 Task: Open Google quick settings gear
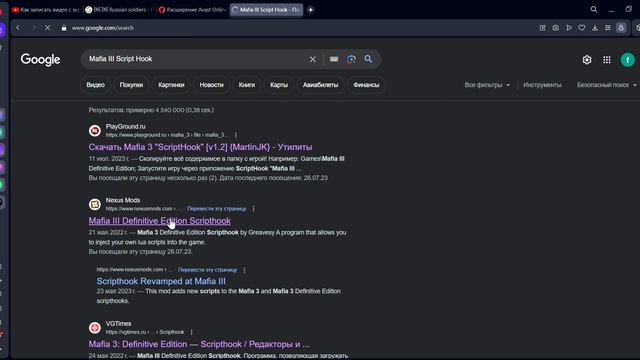click(x=587, y=60)
